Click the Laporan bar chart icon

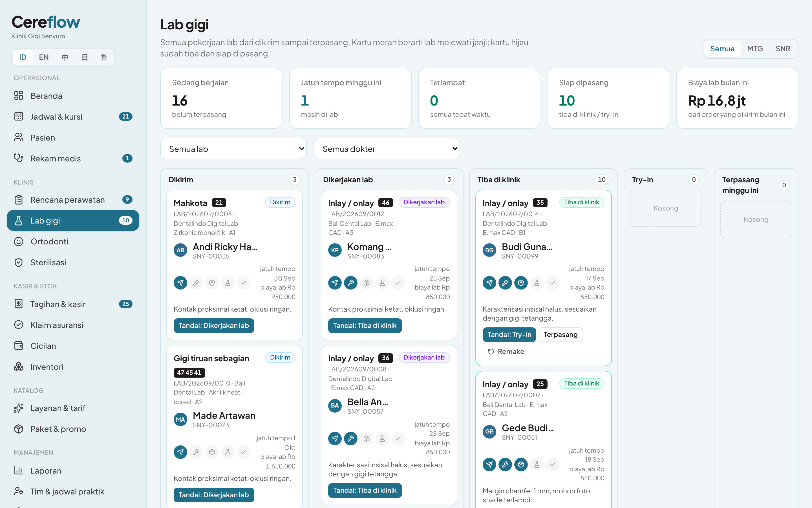coord(18,470)
